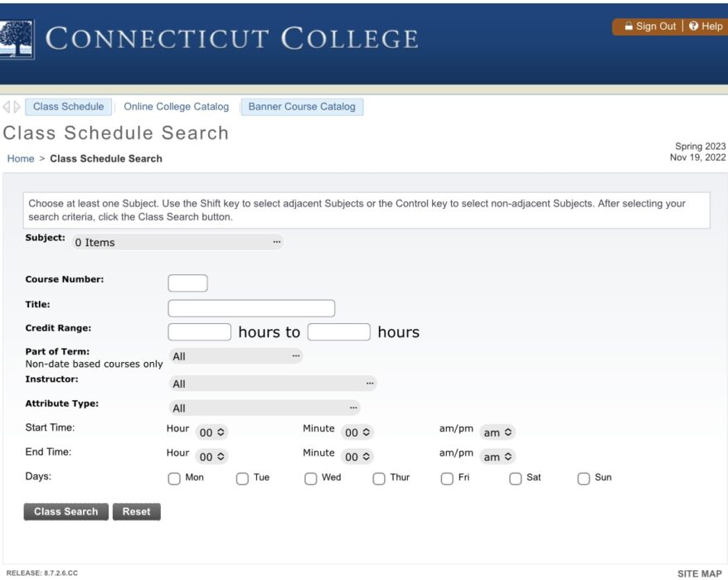728x580 pixels.
Task: Select the Sun checkbox
Action: pyautogui.click(x=584, y=478)
